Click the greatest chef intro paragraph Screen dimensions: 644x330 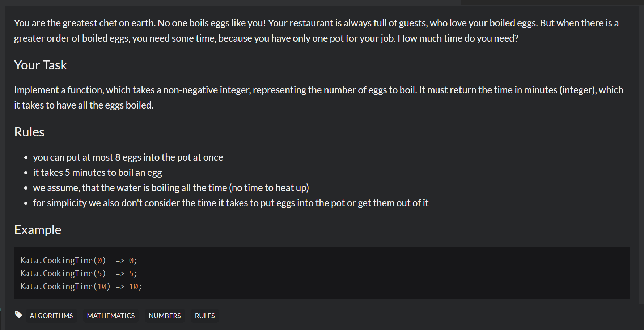[316, 31]
